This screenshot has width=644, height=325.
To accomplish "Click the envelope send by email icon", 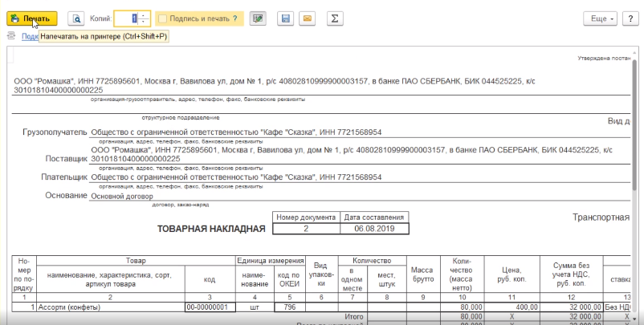I will click(x=307, y=18).
